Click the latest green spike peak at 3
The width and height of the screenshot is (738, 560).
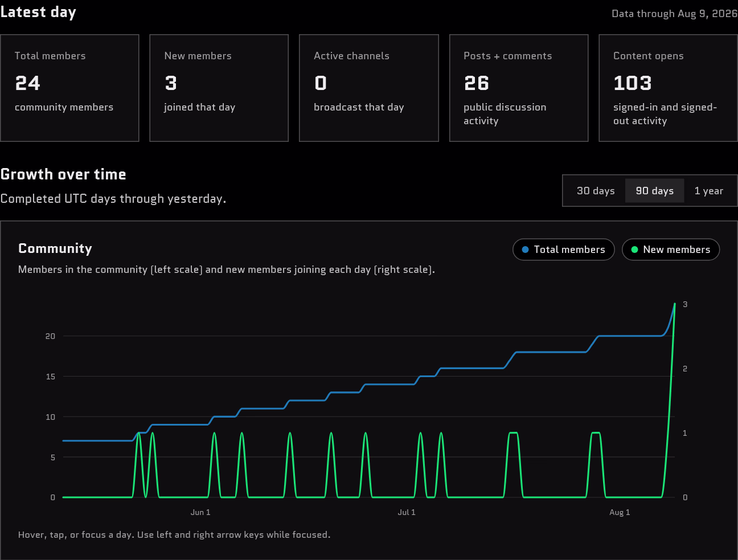[675, 304]
